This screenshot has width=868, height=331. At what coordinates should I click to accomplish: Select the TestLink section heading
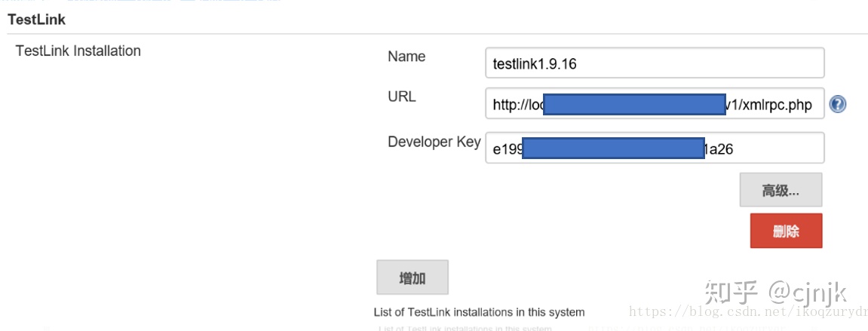point(36,20)
